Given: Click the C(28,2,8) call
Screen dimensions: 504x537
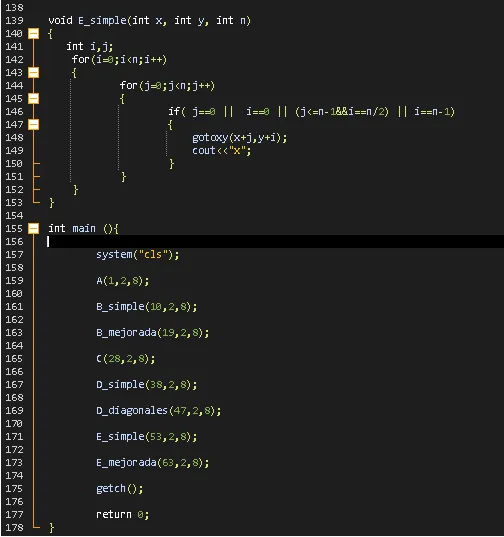Looking at the screenshot, I should (126, 359).
